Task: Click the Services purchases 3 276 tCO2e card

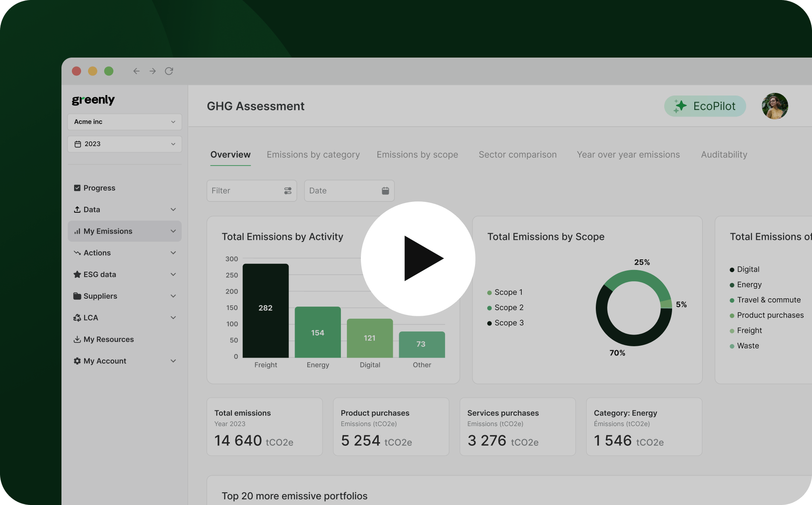Action: tap(517, 427)
